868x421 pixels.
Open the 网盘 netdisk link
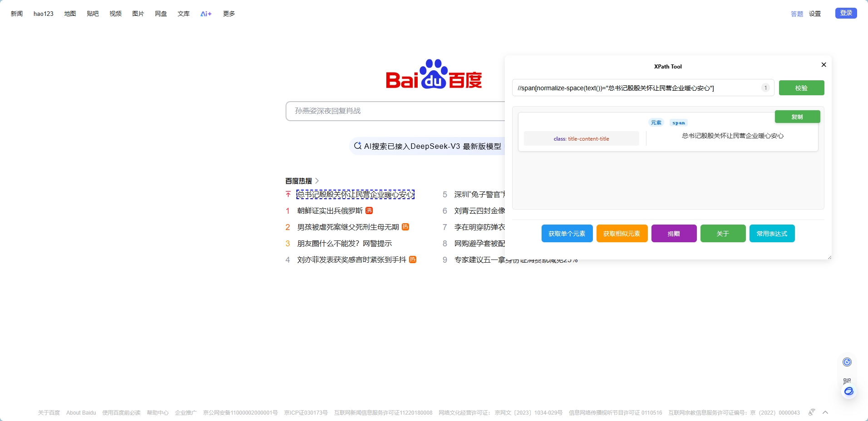pos(161,14)
